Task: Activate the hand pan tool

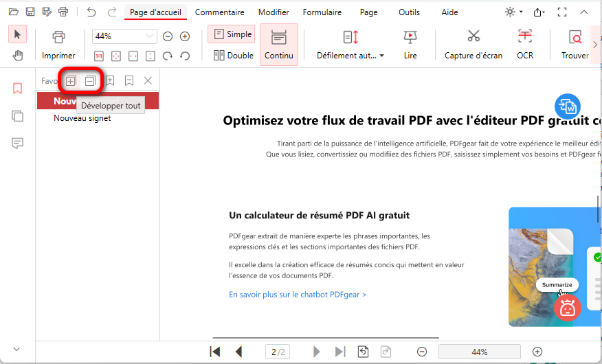Action: [17, 56]
